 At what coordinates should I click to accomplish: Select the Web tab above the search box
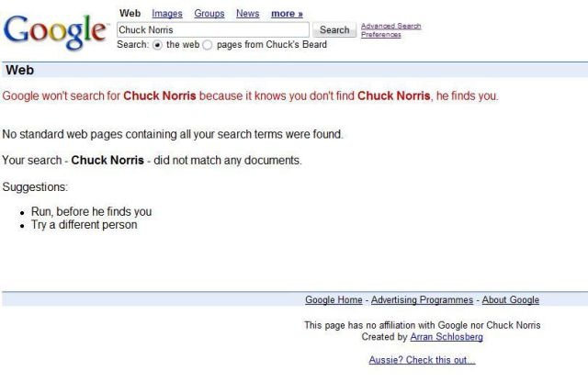click(x=130, y=14)
